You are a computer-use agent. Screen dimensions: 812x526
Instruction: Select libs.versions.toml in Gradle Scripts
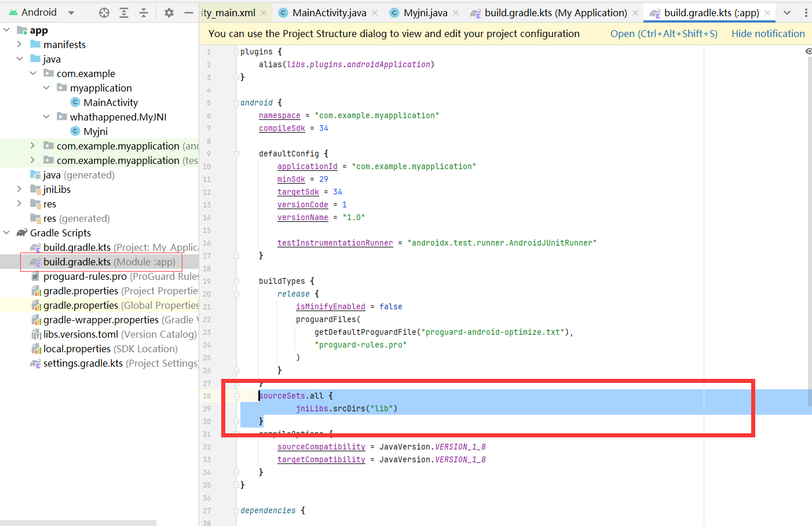coord(81,334)
